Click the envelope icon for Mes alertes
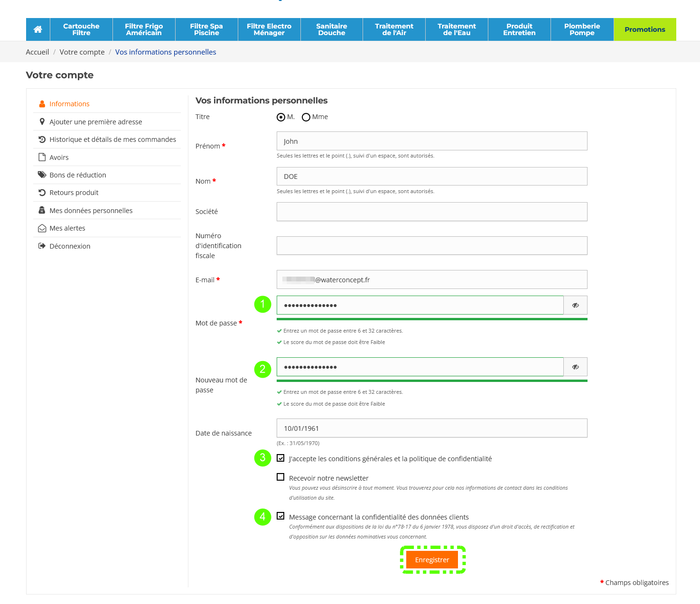 point(42,228)
